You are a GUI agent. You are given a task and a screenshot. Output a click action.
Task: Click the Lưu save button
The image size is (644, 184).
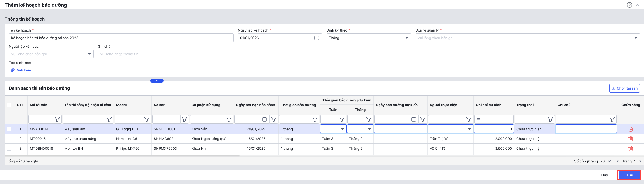(629, 175)
